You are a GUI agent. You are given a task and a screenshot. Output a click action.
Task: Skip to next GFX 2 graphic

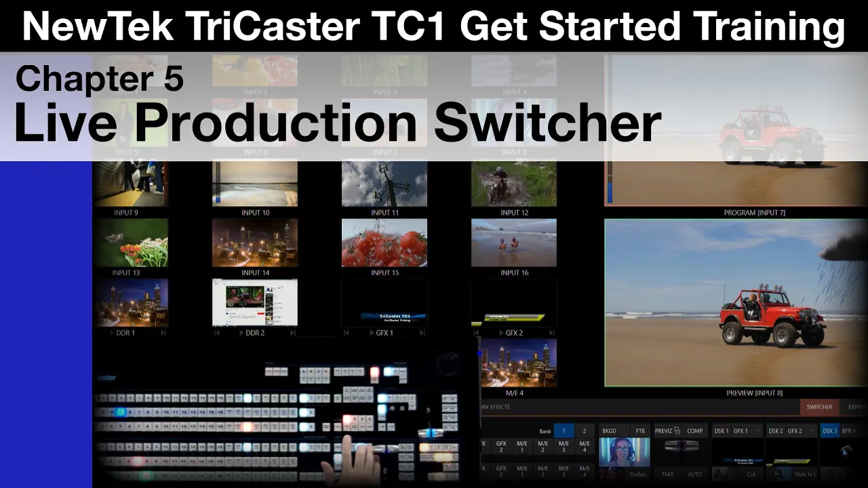pyautogui.click(x=552, y=333)
